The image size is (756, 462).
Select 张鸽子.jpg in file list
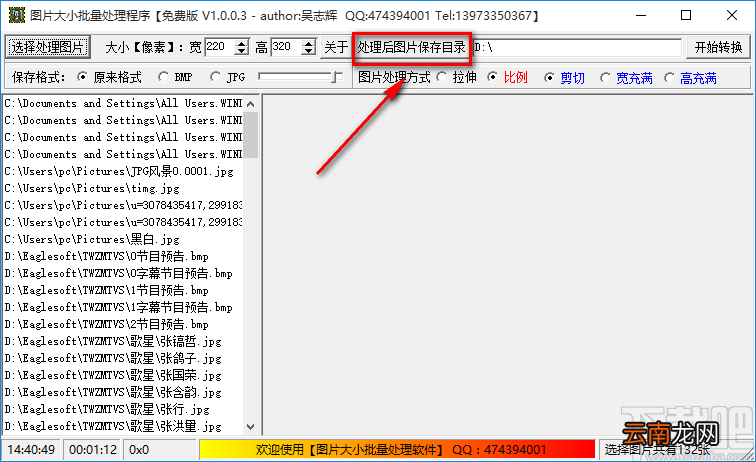coord(123,358)
